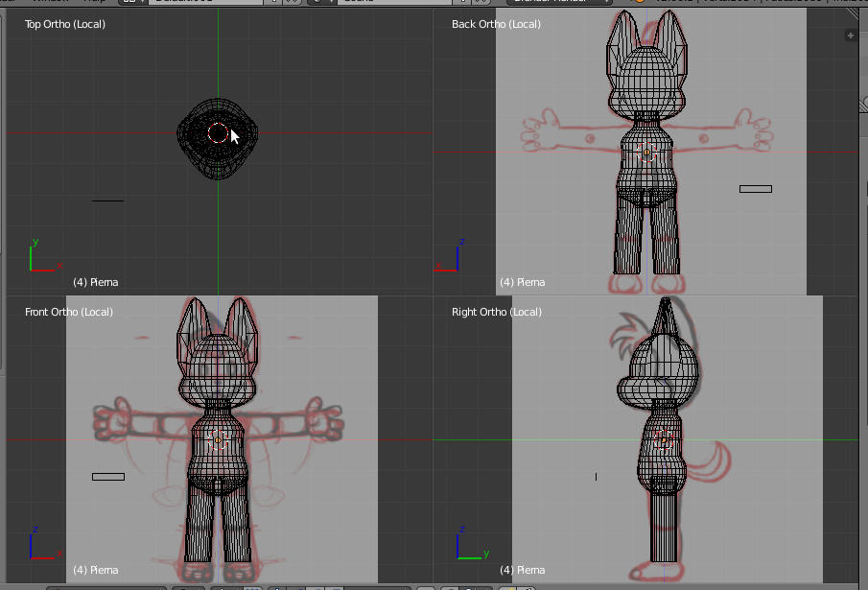Click the 3D cursor in the Top Ortho viewport

[218, 132]
